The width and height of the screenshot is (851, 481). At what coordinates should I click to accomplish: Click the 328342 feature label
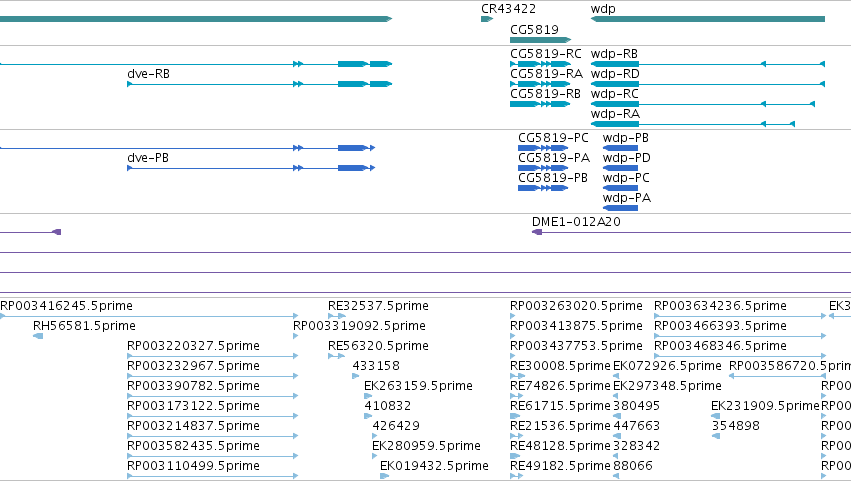pyautogui.click(x=637, y=446)
